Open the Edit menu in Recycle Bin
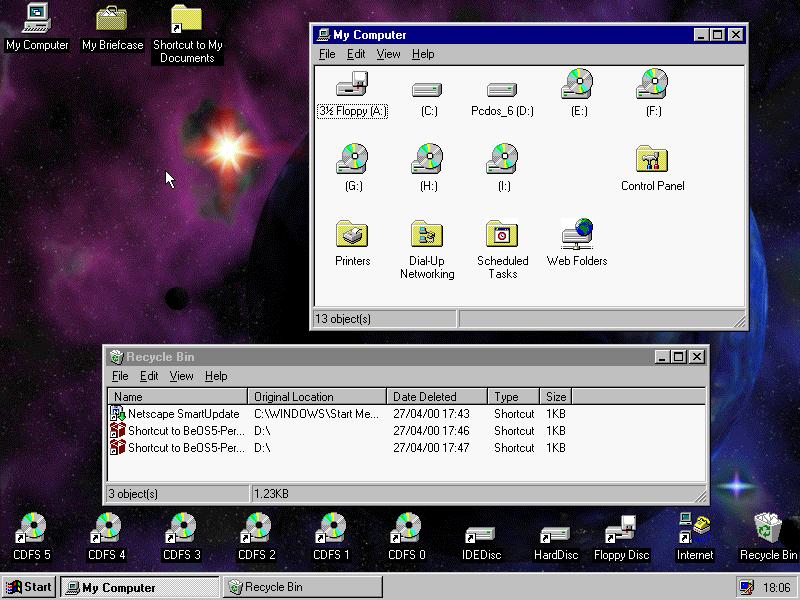The height and width of the screenshot is (600, 800). click(149, 376)
